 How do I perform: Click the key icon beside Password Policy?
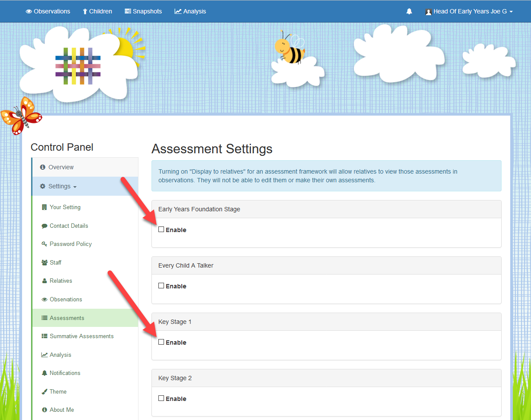point(44,244)
